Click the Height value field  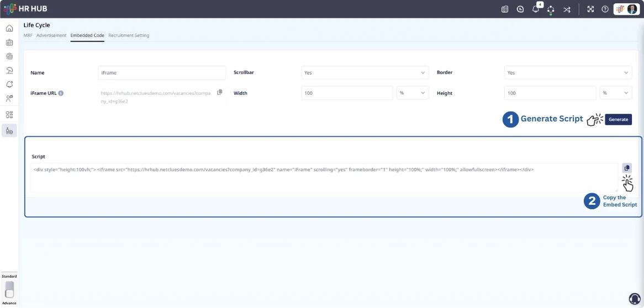pyautogui.click(x=550, y=93)
